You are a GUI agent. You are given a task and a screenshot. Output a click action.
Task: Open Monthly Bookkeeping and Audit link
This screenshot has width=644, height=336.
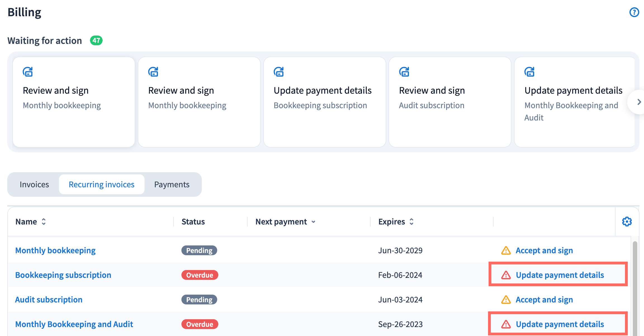[x=74, y=324]
